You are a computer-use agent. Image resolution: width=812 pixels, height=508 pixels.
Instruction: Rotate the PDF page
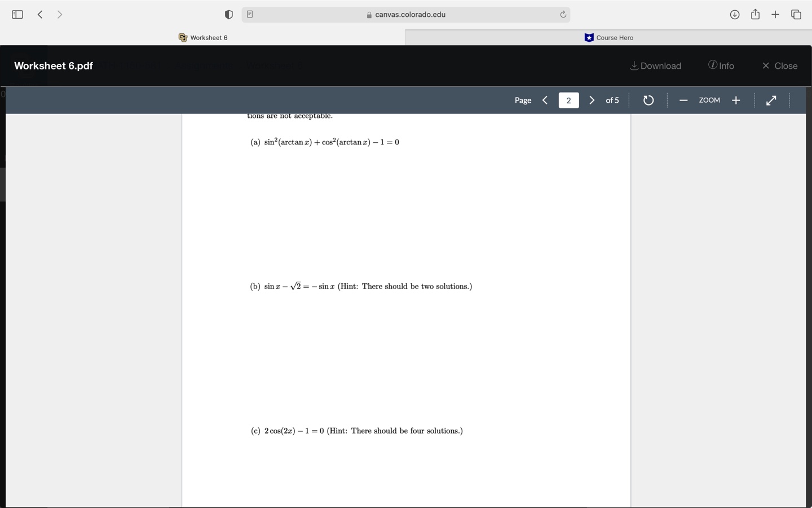(x=648, y=100)
